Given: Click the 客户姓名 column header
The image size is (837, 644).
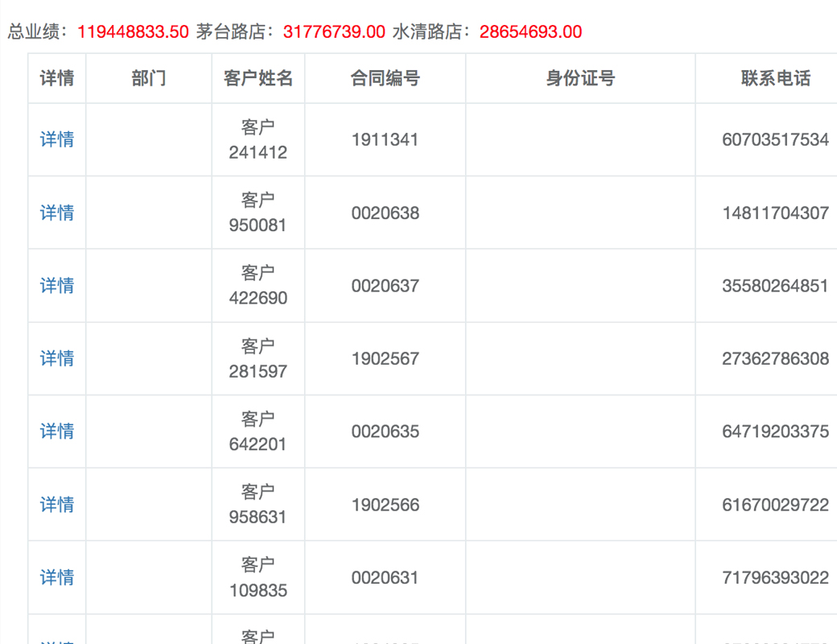Looking at the screenshot, I should tap(258, 78).
